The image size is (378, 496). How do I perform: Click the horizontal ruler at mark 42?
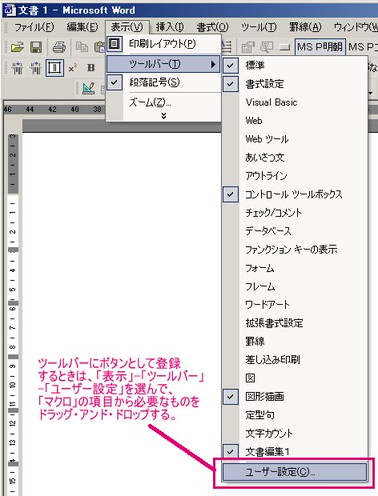(52, 109)
